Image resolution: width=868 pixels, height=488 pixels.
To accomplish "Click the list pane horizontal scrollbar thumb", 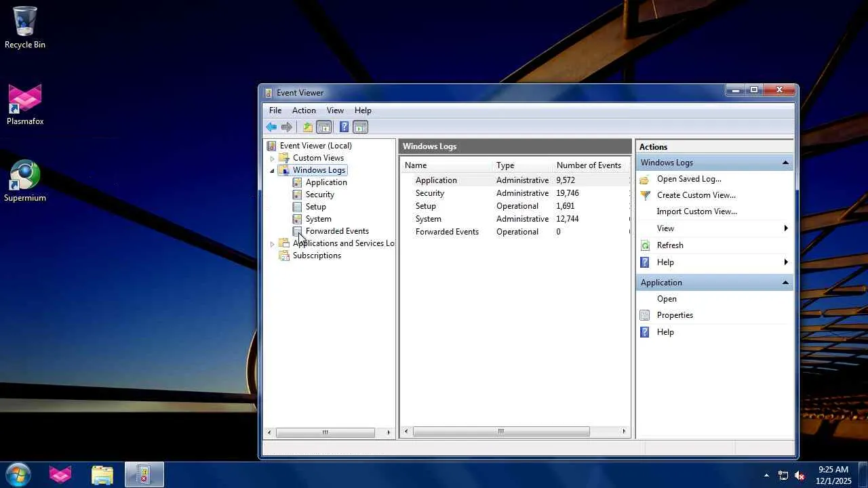I will (x=501, y=432).
